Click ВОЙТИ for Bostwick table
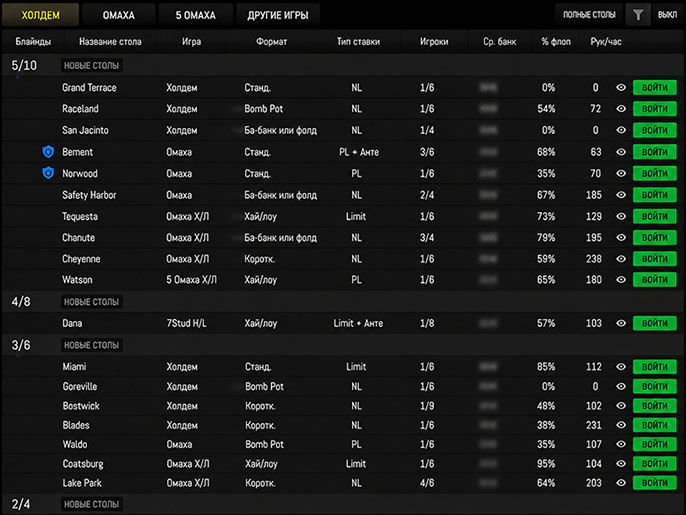 coord(654,406)
